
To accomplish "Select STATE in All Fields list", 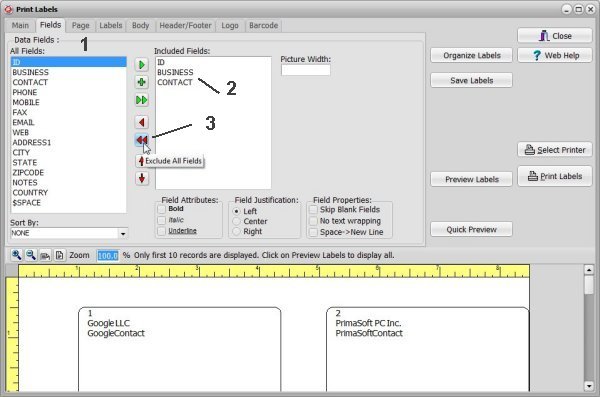I will [x=68, y=162].
